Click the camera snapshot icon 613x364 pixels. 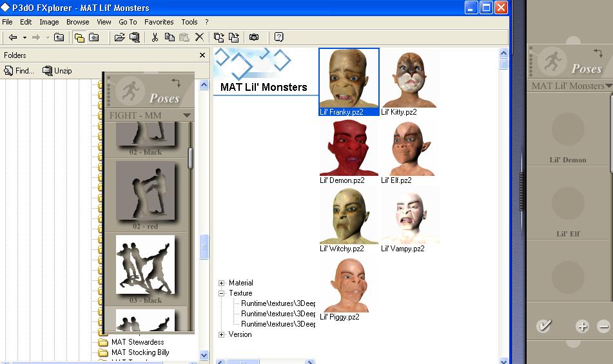(254, 37)
